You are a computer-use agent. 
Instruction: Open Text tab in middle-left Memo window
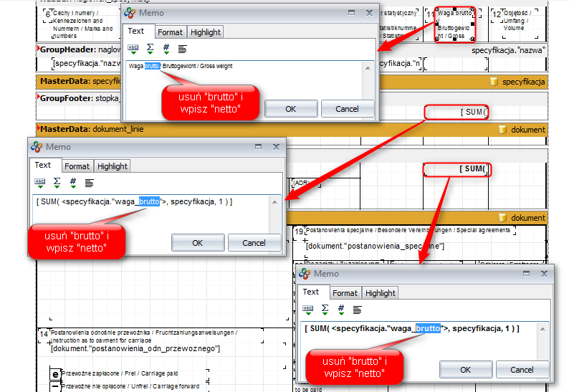(x=43, y=165)
